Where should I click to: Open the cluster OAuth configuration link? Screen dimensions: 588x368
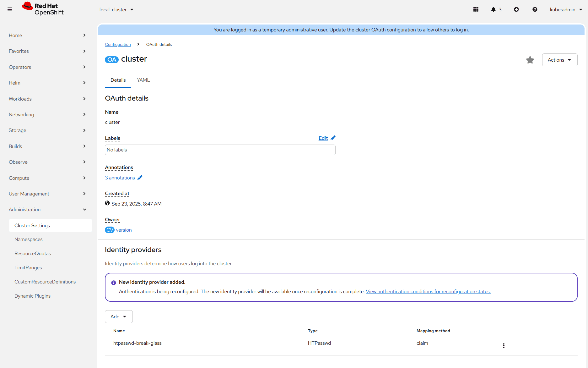click(386, 30)
